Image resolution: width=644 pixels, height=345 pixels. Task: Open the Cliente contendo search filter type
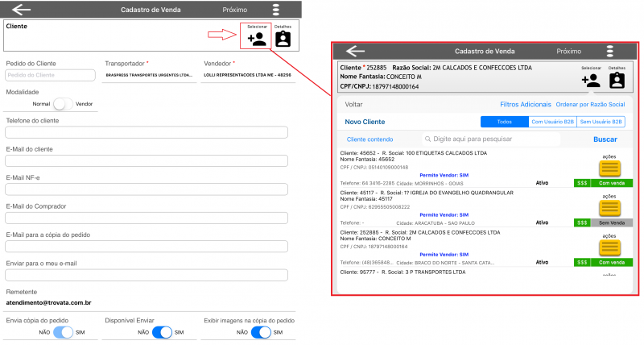coord(370,139)
